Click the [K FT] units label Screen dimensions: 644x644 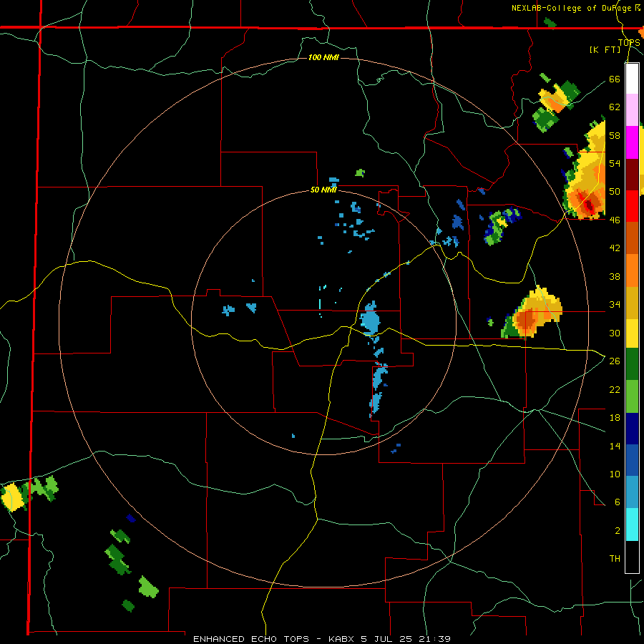tap(605, 49)
